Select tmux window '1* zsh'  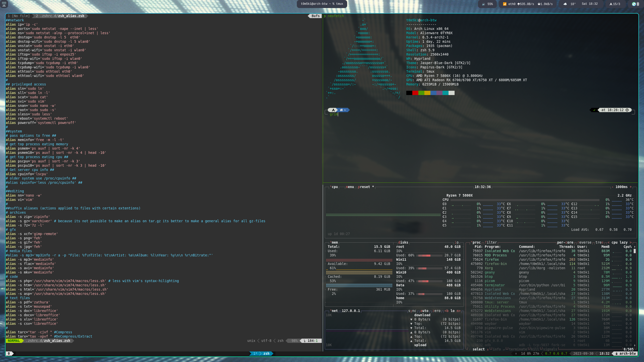coord(261,353)
